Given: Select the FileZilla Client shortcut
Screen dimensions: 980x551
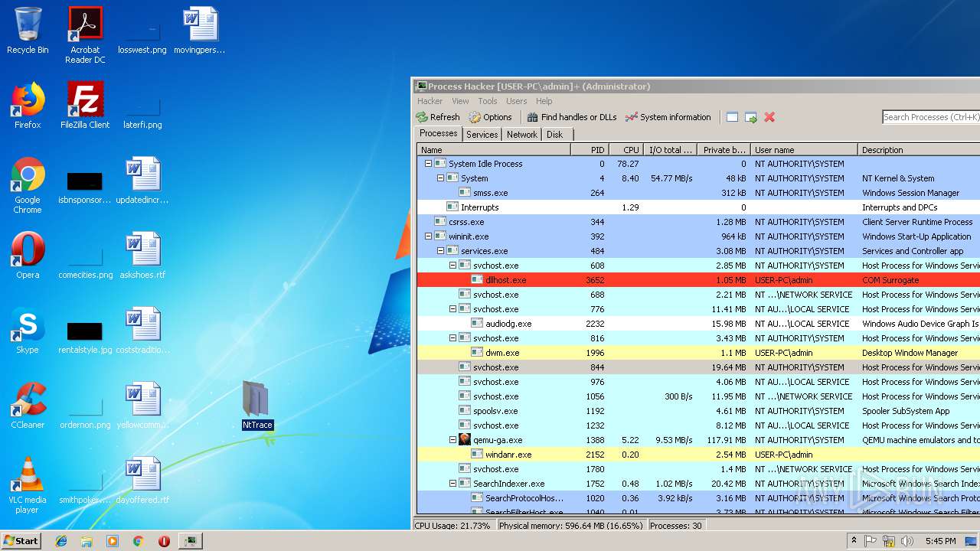Looking at the screenshot, I should [85, 105].
